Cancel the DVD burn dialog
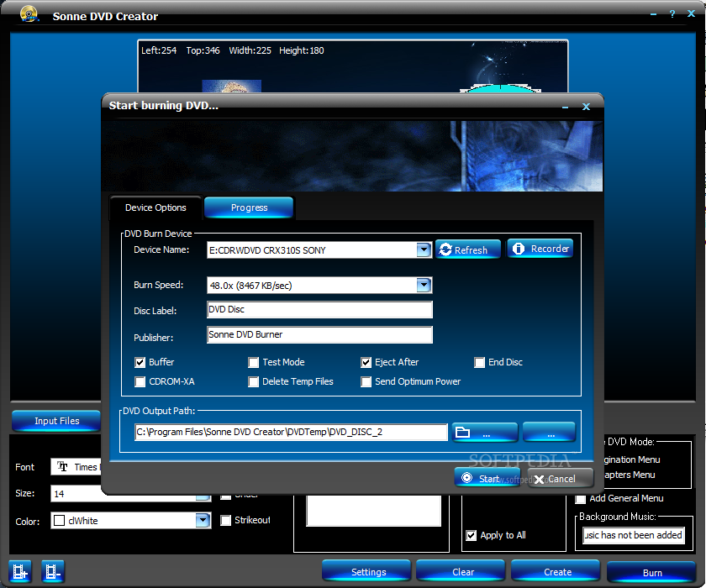The width and height of the screenshot is (706, 588). [x=561, y=478]
